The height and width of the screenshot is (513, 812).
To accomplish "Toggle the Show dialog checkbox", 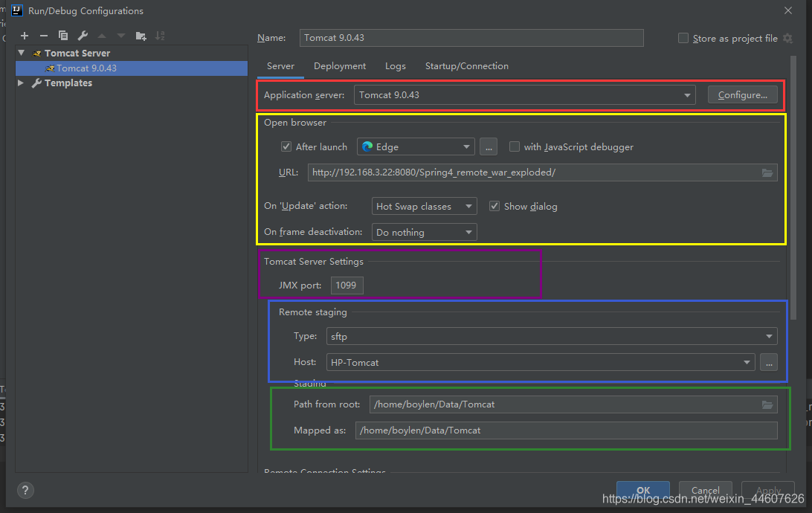I will 494,206.
